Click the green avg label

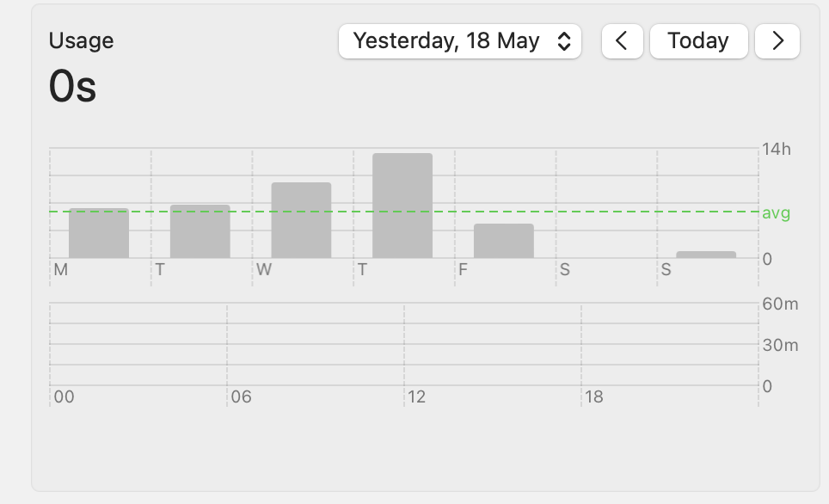pyautogui.click(x=776, y=213)
